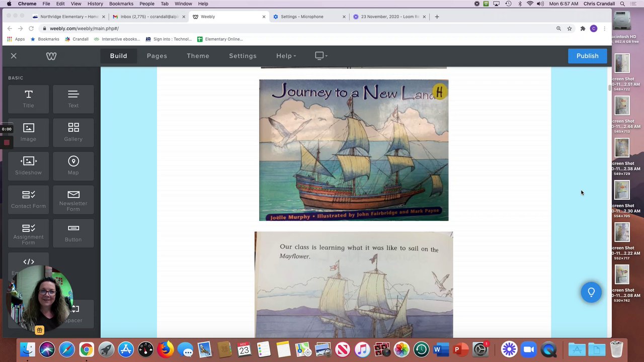
Task: Bookmark this page with the star
Action: 570,29
